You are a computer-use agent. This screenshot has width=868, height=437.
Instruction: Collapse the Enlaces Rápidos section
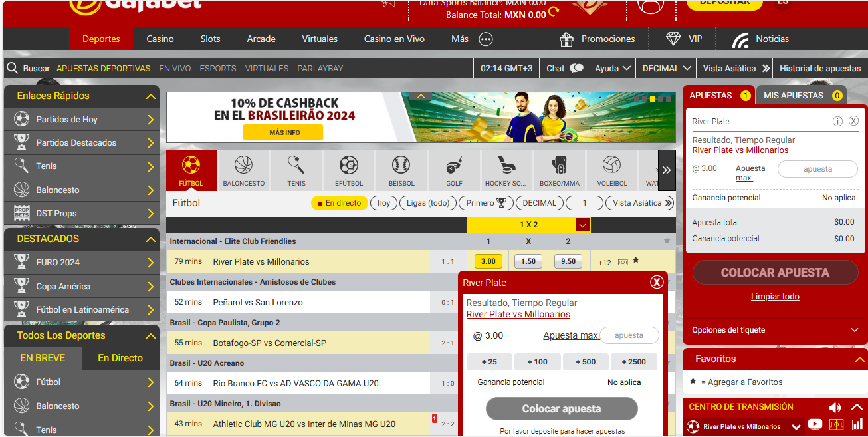tap(151, 96)
